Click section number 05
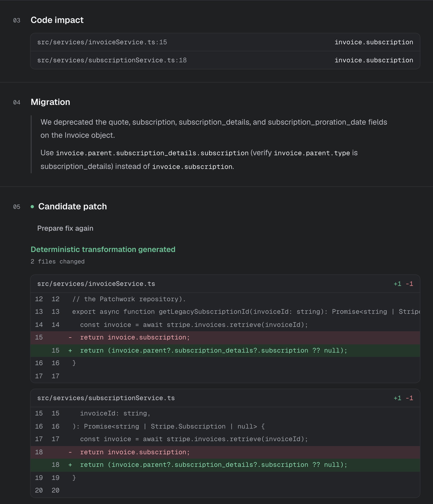The width and height of the screenshot is (433, 504). (17, 207)
